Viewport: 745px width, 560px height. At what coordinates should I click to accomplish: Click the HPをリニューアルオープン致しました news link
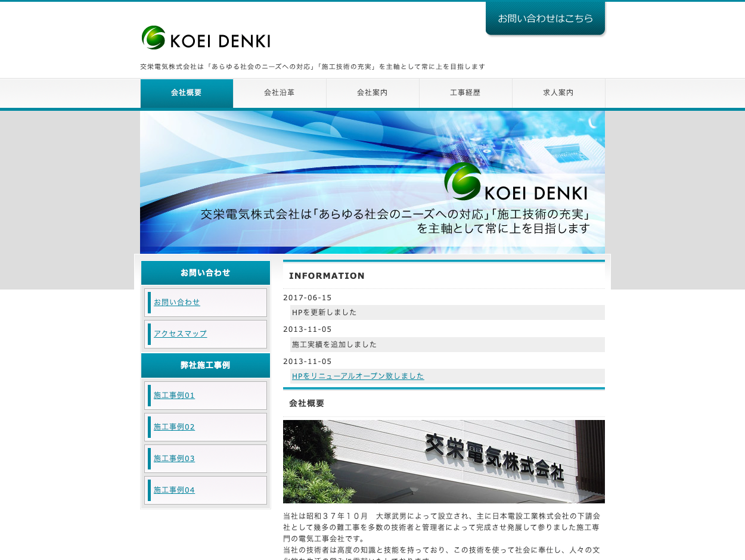pyautogui.click(x=357, y=375)
